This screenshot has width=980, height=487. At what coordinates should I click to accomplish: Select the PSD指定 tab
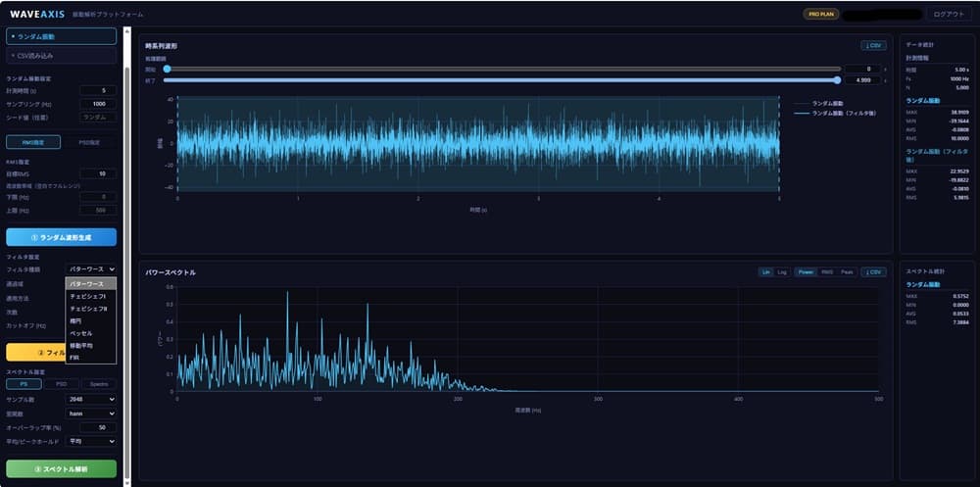89,142
